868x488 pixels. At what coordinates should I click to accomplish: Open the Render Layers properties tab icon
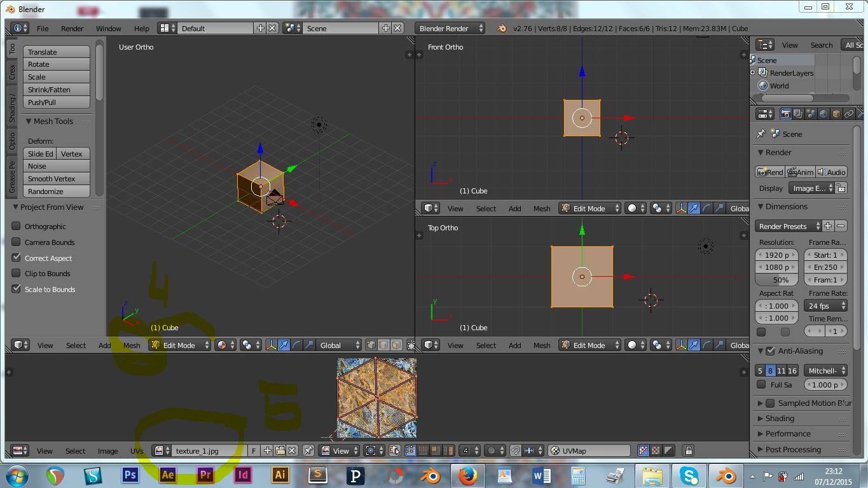[798, 114]
